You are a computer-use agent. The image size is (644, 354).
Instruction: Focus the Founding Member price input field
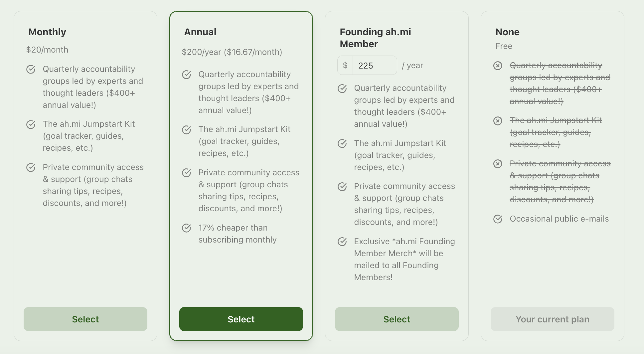pyautogui.click(x=375, y=66)
